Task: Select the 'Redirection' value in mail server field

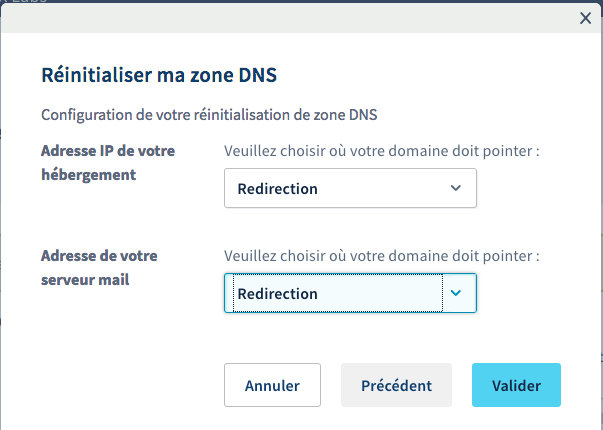Action: 277,294
